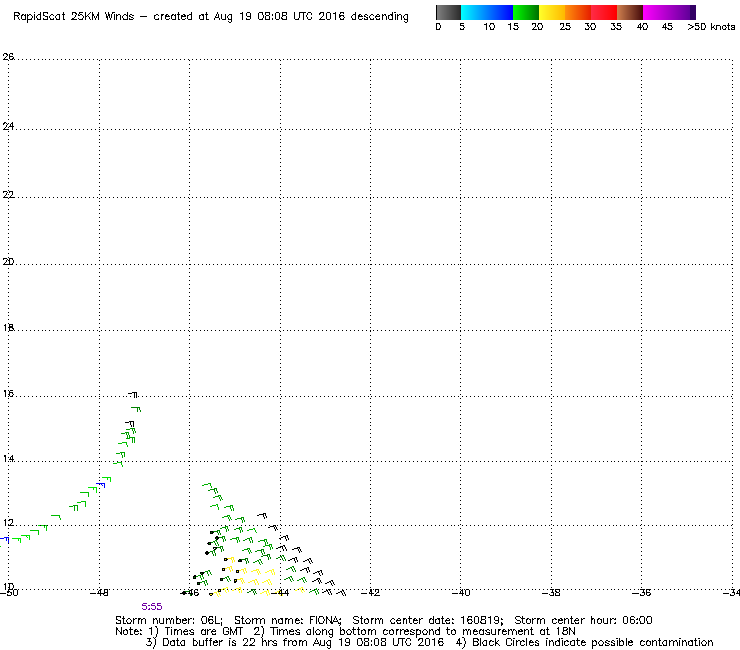
Task: Click the 'Storm center date: 160819' text
Action: (428, 620)
